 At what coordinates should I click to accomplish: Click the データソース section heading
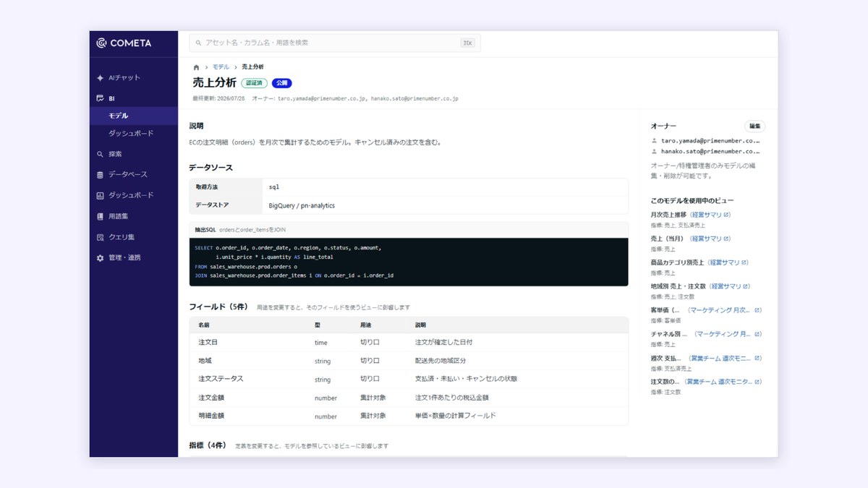(210, 167)
